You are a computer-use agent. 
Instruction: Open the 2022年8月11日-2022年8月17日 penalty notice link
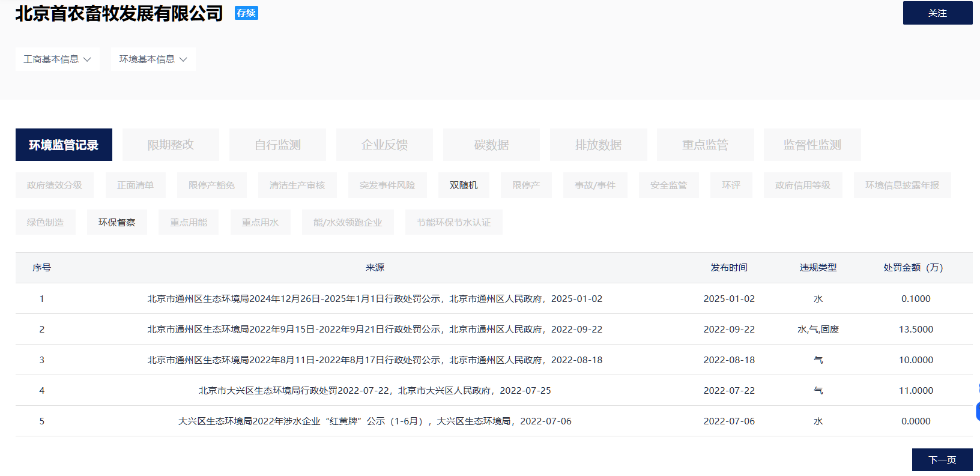375,360
